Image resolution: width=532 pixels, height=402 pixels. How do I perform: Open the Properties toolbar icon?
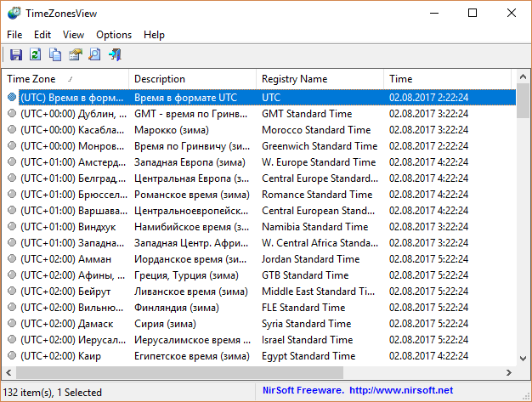click(76, 54)
